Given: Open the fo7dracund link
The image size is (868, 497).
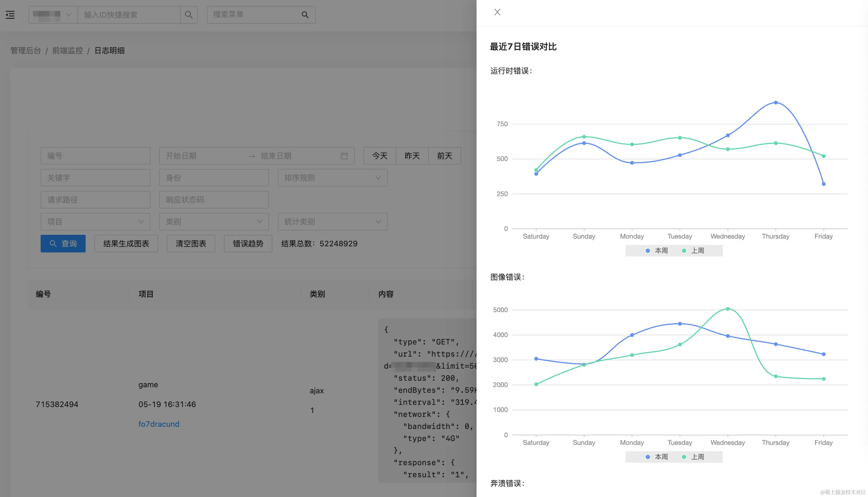Looking at the screenshot, I should 158,424.
